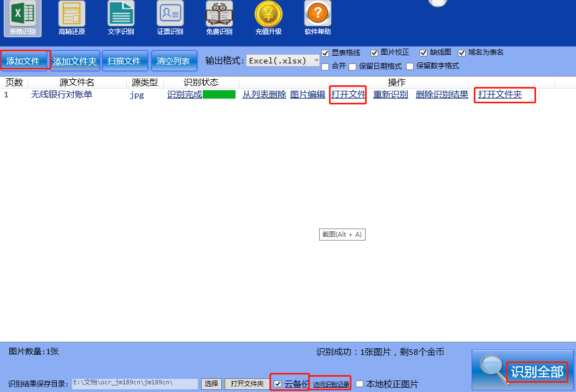Viewport: 576px width, 392px height.
Task: Open the 表格识别 Excel table recognition tool
Action: [22, 17]
